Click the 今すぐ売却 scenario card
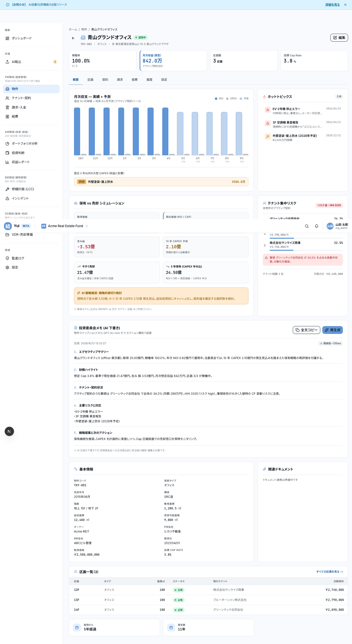 [117, 272]
